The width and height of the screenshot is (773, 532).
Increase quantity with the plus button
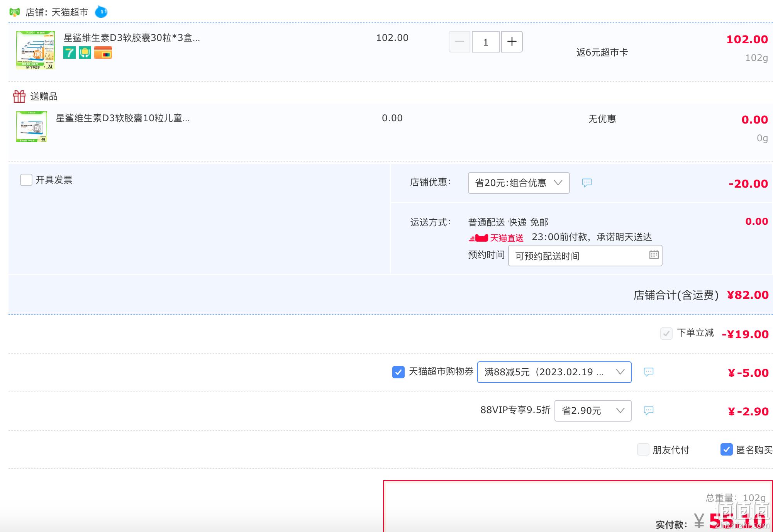click(512, 42)
